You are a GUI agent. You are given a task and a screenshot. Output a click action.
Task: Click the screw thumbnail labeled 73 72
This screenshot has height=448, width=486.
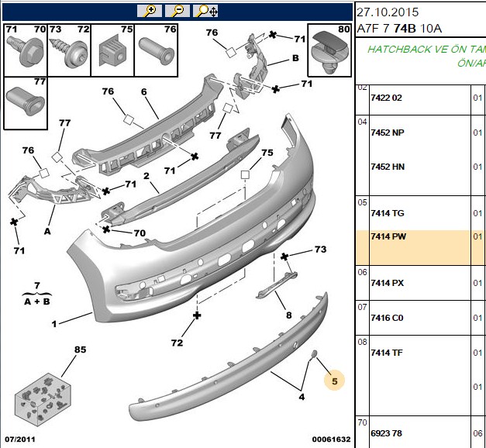69,50
